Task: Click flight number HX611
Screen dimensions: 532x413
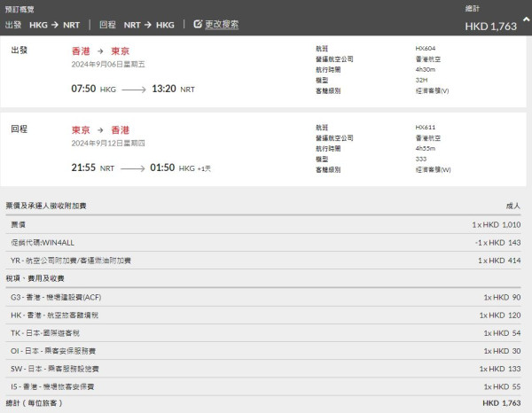Action: (x=425, y=128)
